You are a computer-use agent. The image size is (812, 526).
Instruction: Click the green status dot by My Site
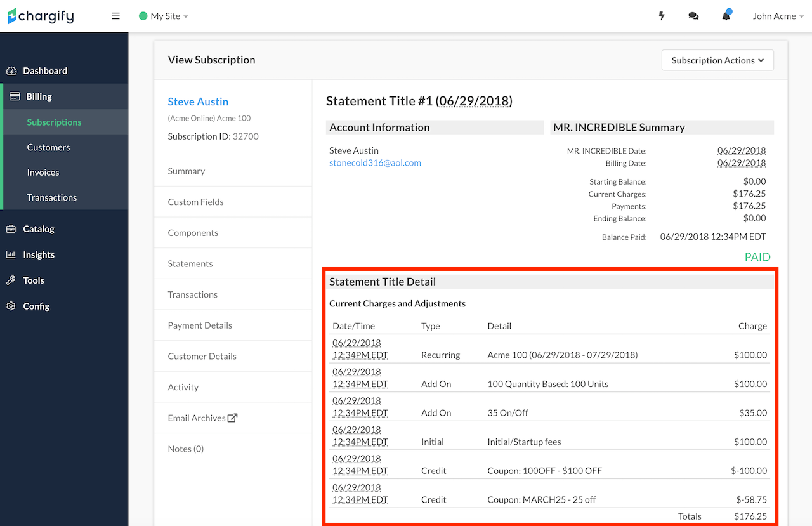pyautogui.click(x=143, y=16)
